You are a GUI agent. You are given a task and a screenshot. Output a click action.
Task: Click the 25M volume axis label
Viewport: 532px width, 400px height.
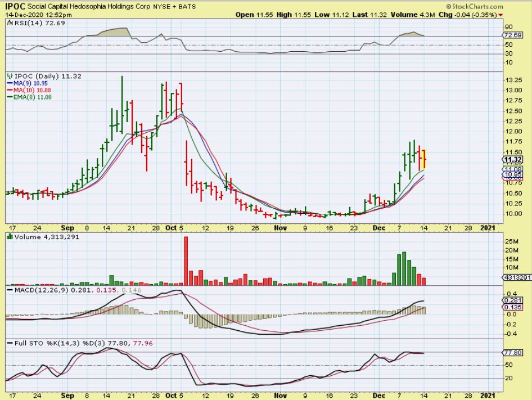(512, 241)
